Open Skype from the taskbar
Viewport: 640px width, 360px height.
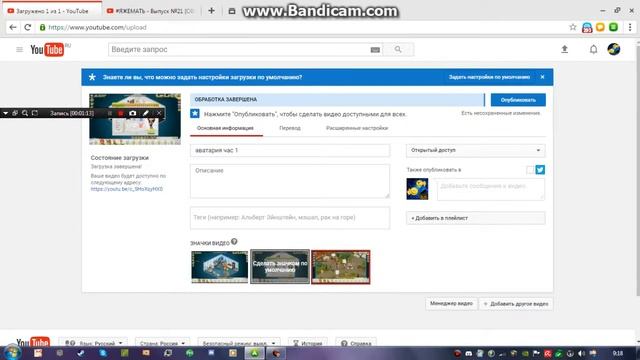coord(103,353)
